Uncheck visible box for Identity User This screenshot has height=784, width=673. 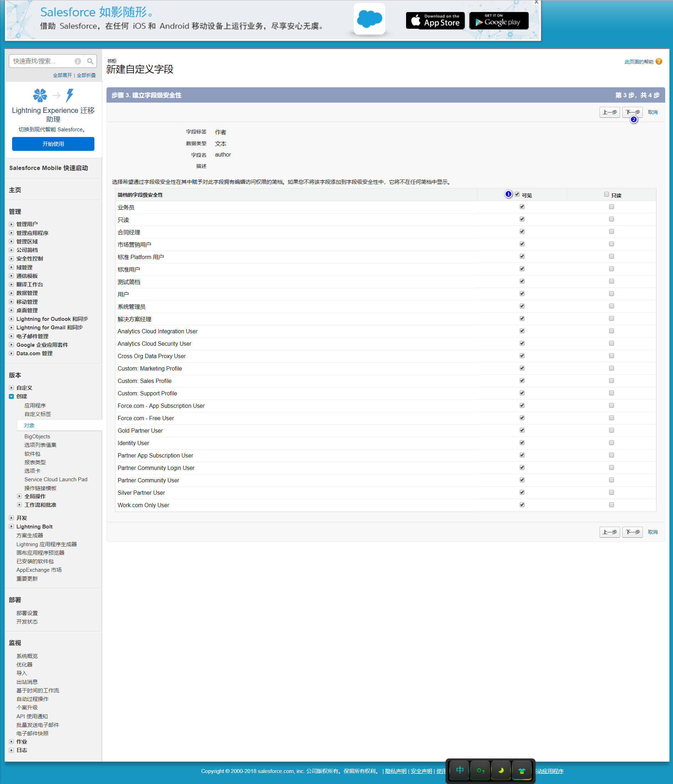(x=522, y=443)
